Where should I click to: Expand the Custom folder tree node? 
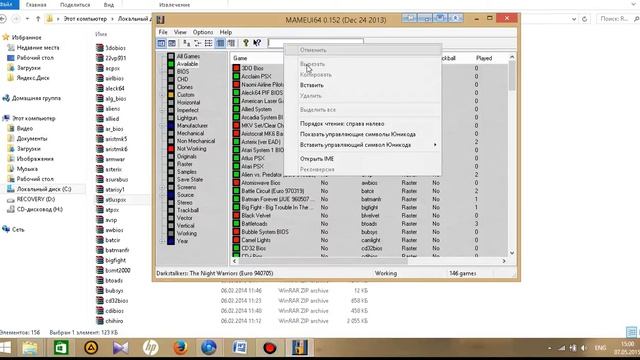pyautogui.click(x=162, y=95)
